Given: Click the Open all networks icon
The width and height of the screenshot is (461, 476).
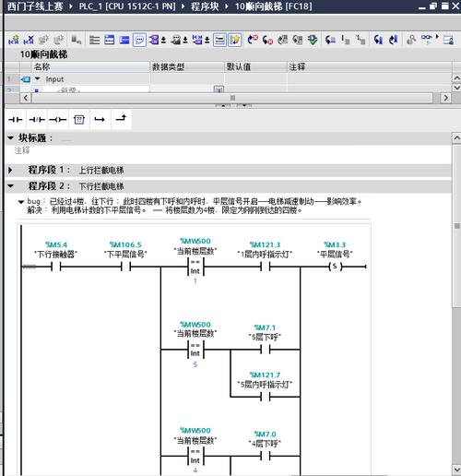Looking at the screenshot, I should point(94,40).
